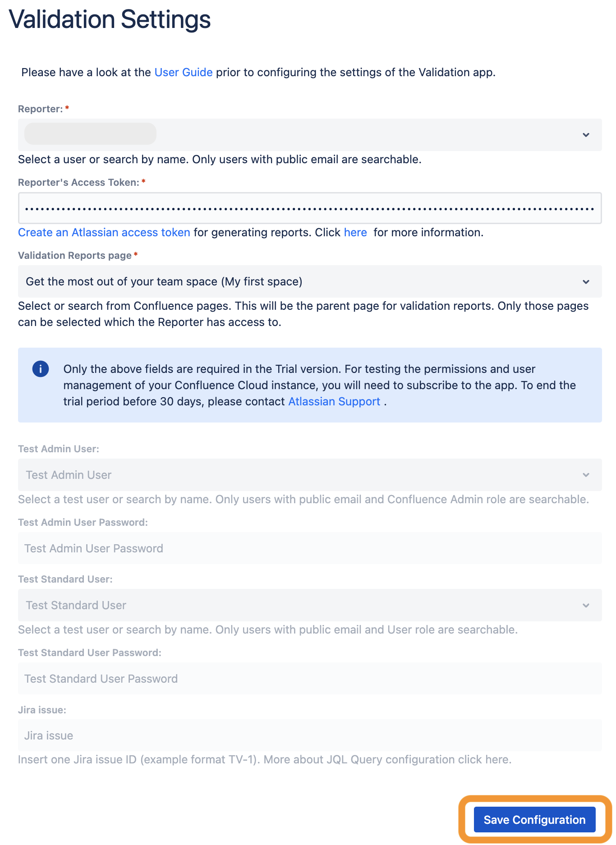The height and width of the screenshot is (845, 616).
Task: Click the Test Standard User dropdown arrow
Action: coord(586,605)
